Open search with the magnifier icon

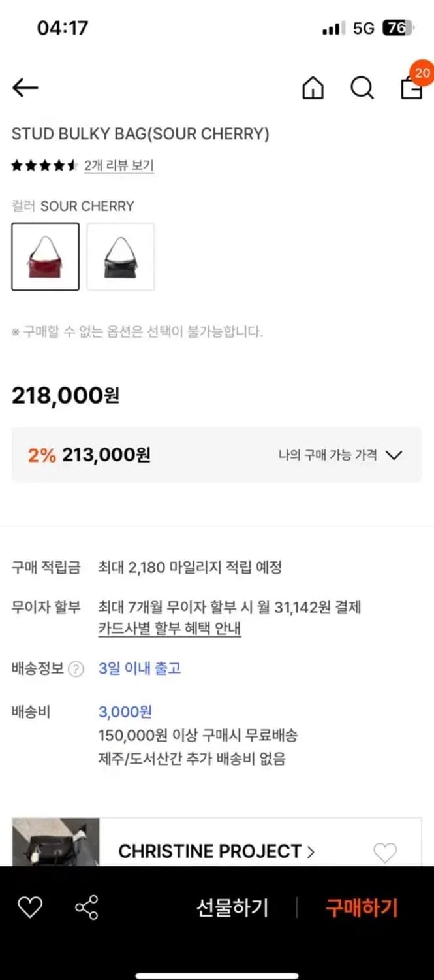[362, 88]
